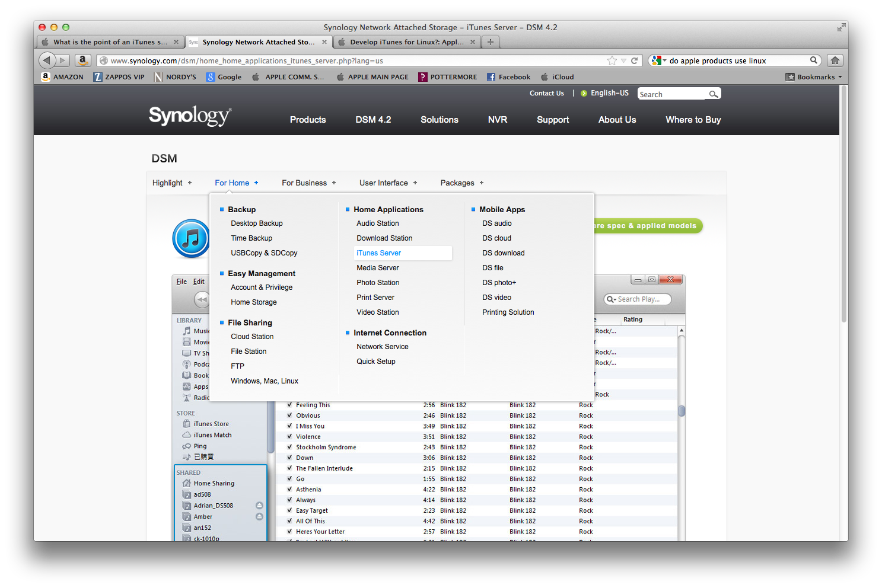Open the Google bookmark

point(224,77)
